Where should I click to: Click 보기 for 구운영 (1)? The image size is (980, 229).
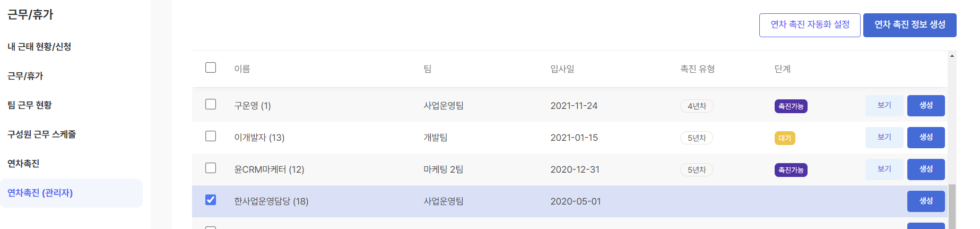click(x=884, y=105)
